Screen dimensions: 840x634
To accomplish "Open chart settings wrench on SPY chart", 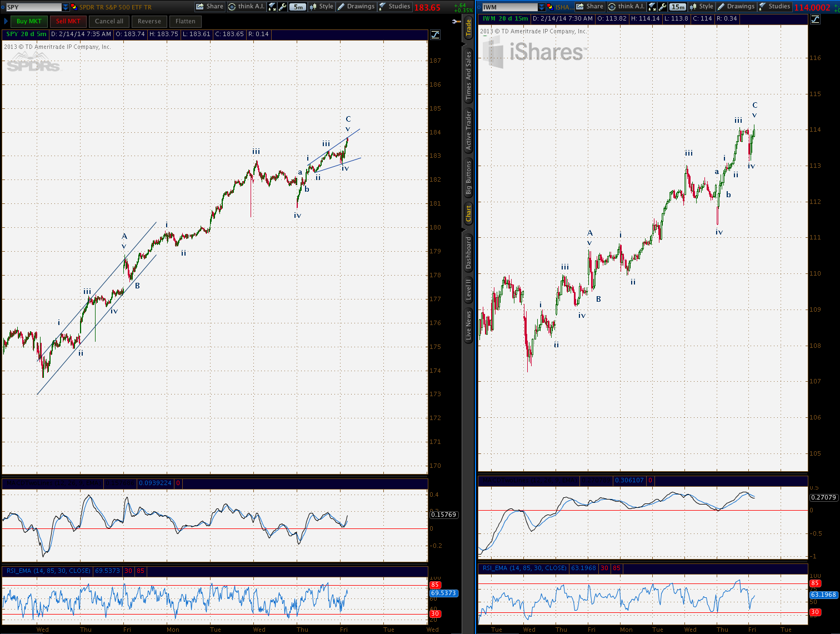I will tap(283, 7).
